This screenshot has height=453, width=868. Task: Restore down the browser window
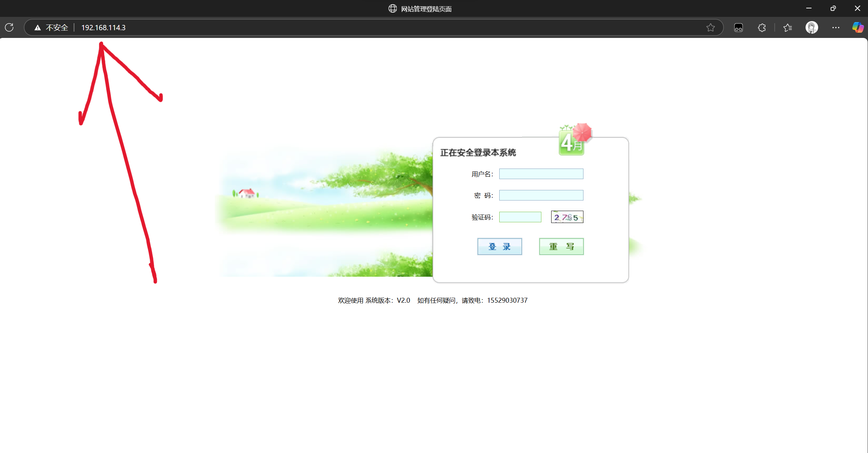(x=833, y=8)
